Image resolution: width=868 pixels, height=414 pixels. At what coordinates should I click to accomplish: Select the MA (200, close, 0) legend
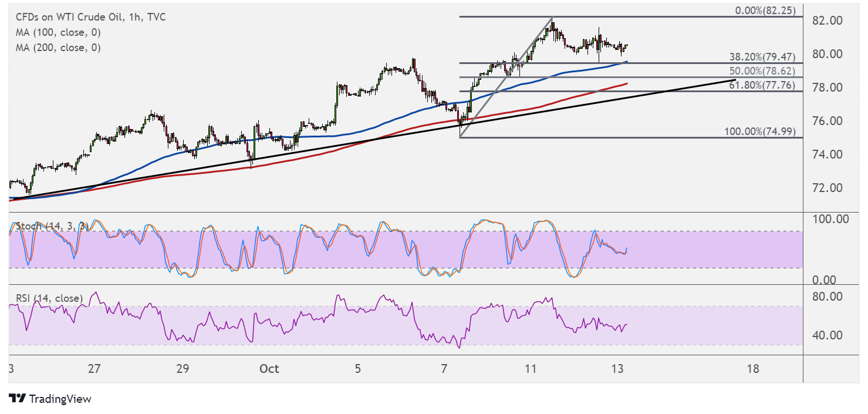tap(58, 48)
